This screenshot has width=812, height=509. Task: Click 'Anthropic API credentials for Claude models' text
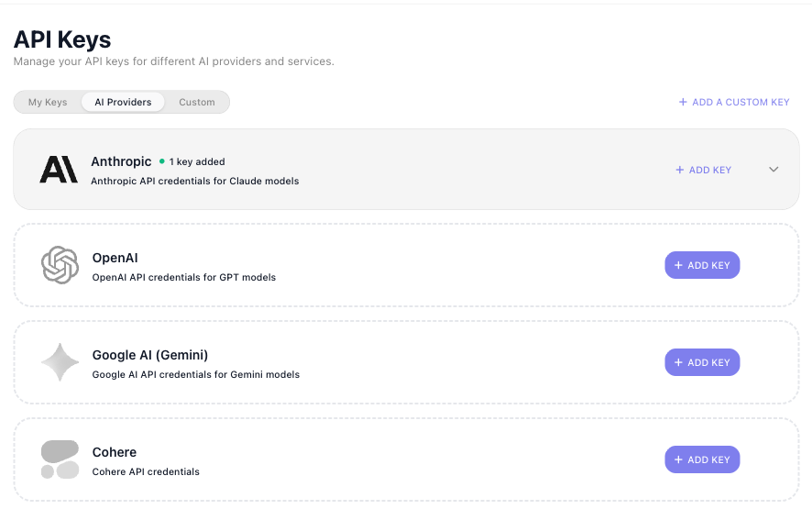click(x=194, y=181)
